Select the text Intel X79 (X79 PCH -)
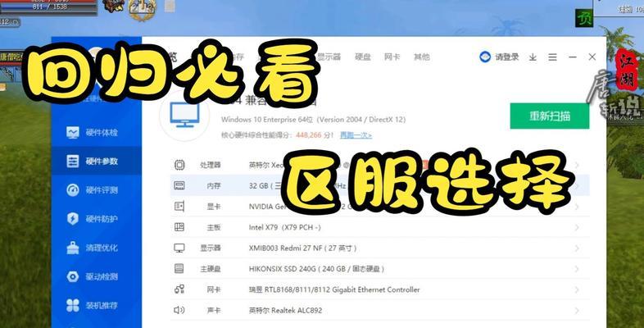Screen dimensions: 644x328 pos(284,227)
